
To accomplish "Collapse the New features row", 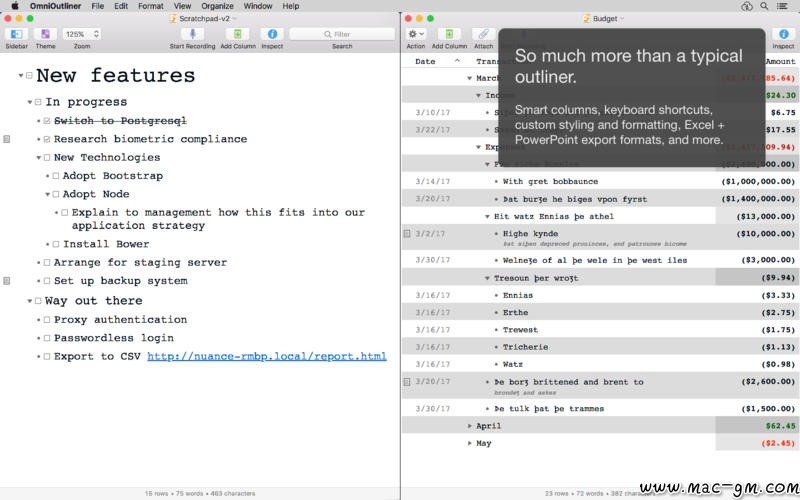I will (21, 76).
